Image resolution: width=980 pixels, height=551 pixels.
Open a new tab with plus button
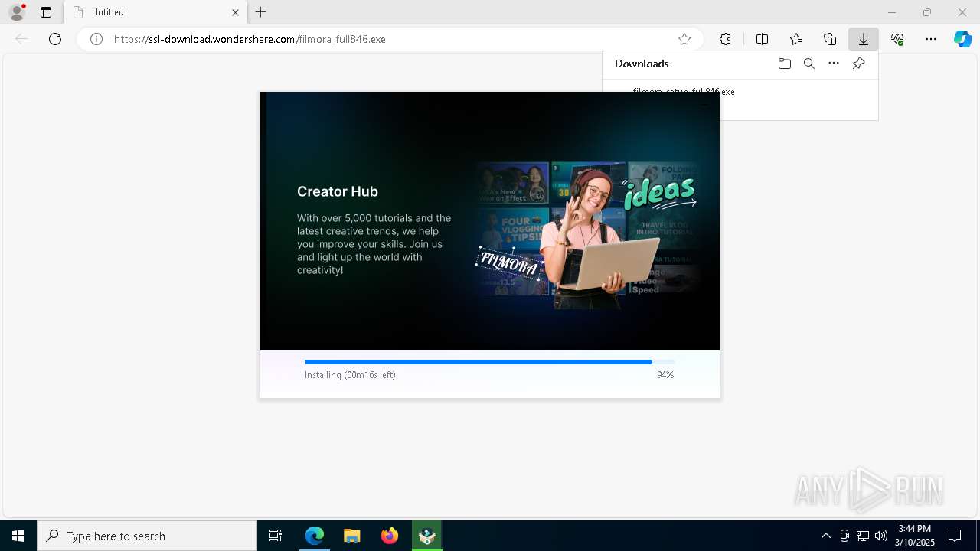coord(261,12)
